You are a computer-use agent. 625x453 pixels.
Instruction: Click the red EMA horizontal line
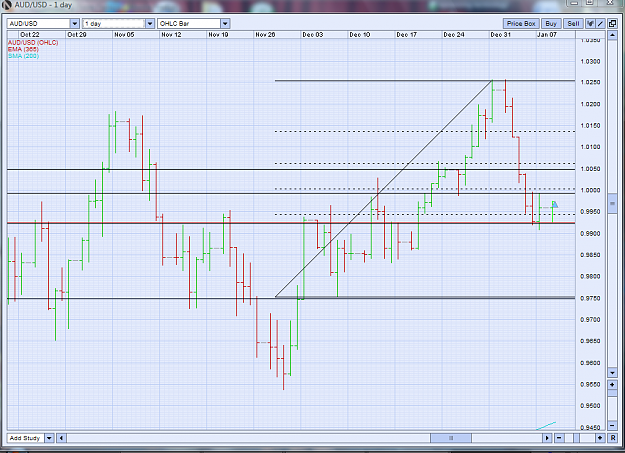pos(291,223)
